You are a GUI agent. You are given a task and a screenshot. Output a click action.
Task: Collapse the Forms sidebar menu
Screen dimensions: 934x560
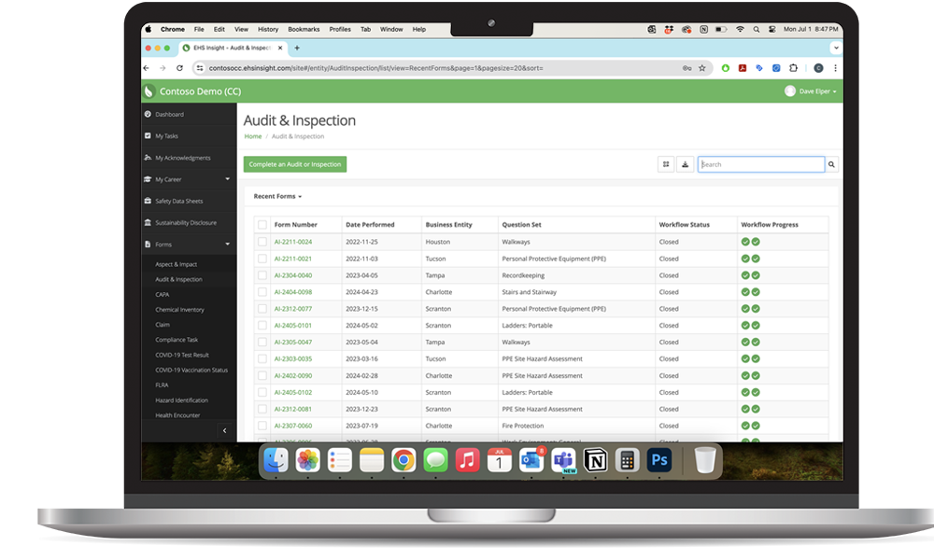coord(189,244)
